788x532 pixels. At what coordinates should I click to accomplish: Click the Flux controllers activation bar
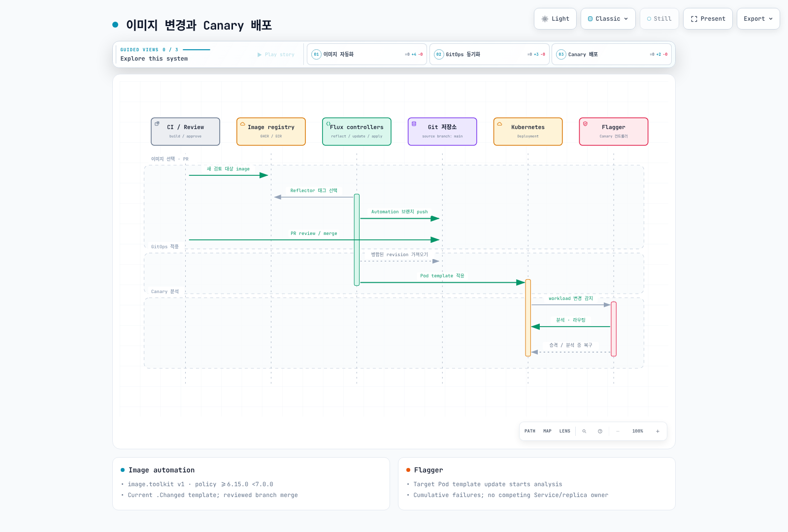(x=357, y=240)
